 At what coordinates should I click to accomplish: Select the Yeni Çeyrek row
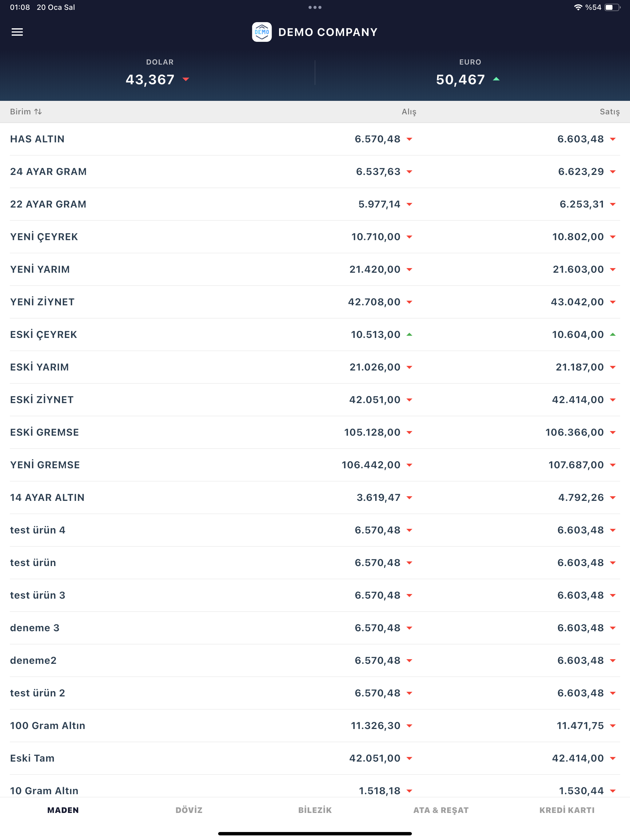pyautogui.click(x=315, y=237)
